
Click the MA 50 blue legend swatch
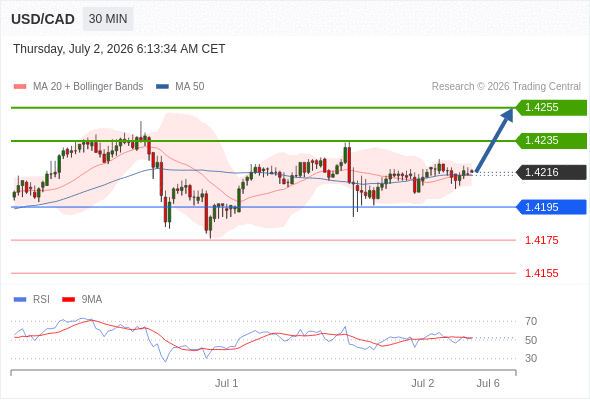pyautogui.click(x=162, y=87)
